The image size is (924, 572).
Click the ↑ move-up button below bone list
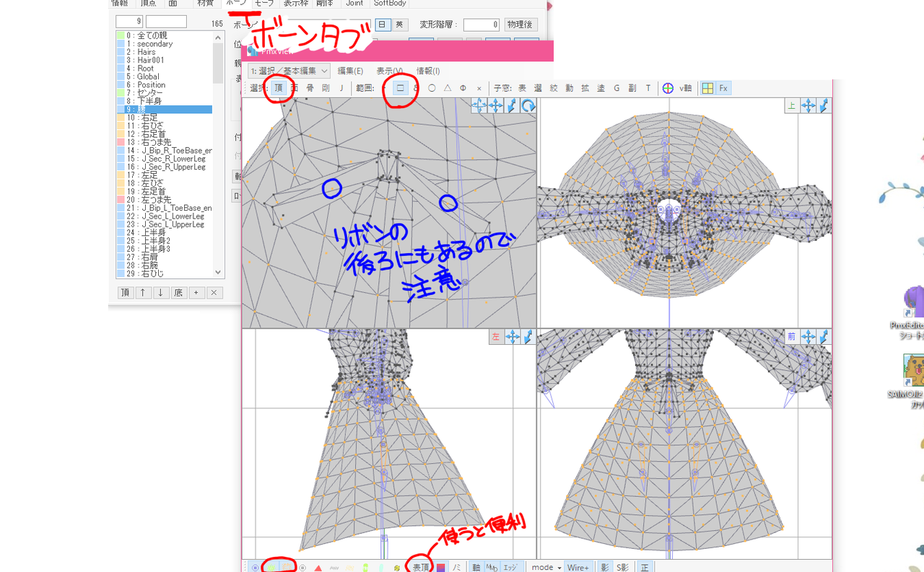[143, 293]
